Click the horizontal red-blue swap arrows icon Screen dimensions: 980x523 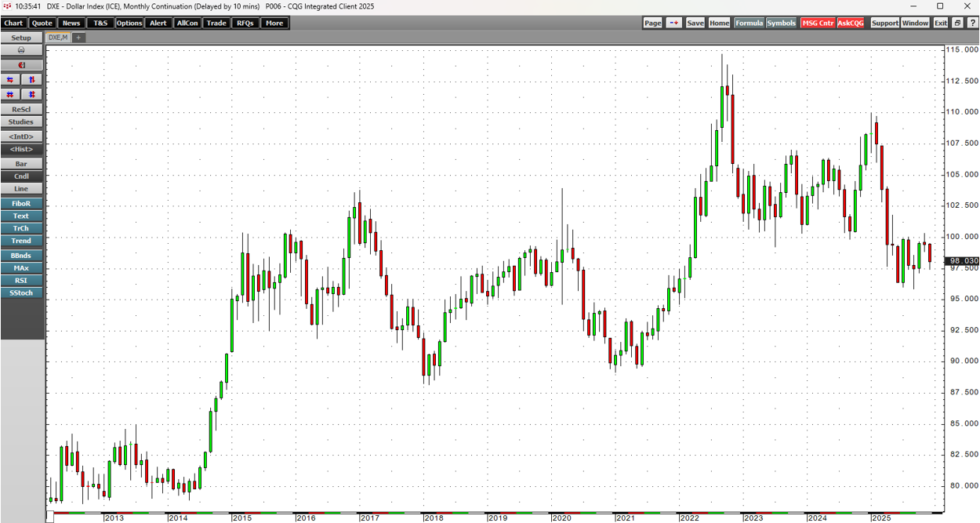point(11,80)
